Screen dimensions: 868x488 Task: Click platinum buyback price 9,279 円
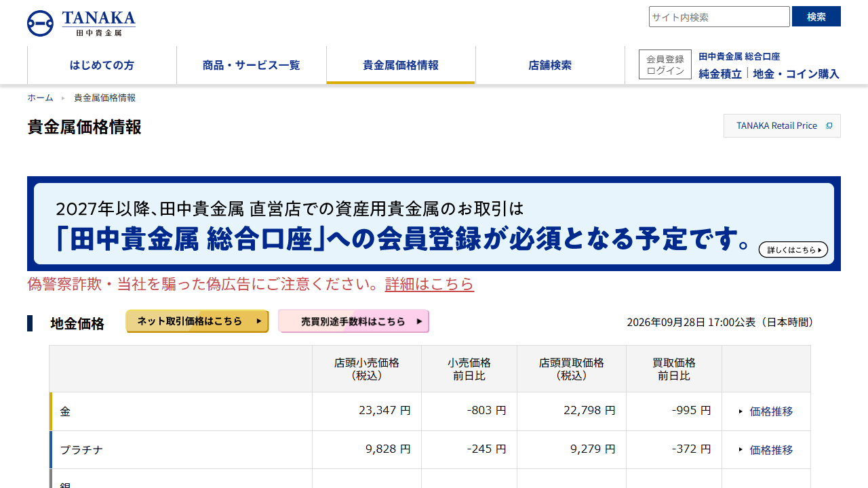point(593,449)
